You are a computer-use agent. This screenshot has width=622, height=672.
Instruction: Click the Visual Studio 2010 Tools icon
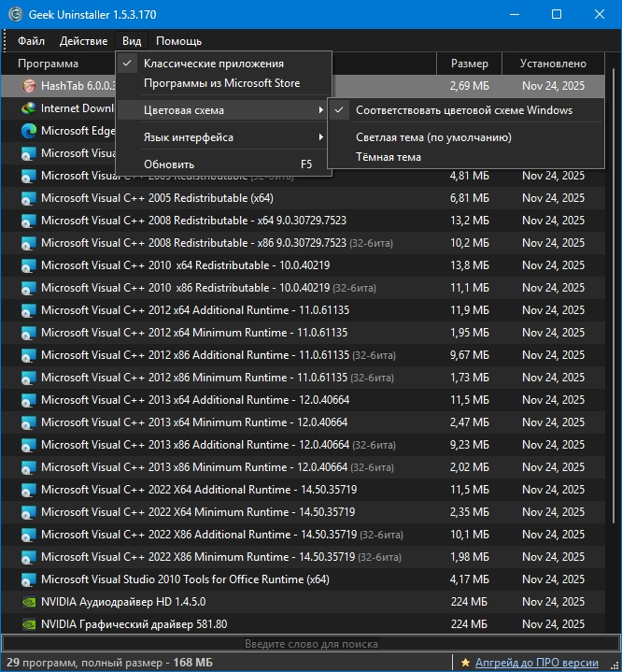pyautogui.click(x=28, y=579)
